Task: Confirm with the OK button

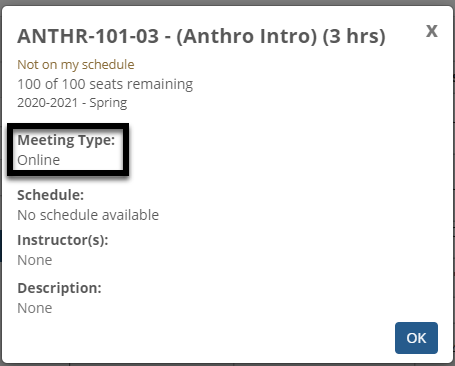Action: click(416, 338)
